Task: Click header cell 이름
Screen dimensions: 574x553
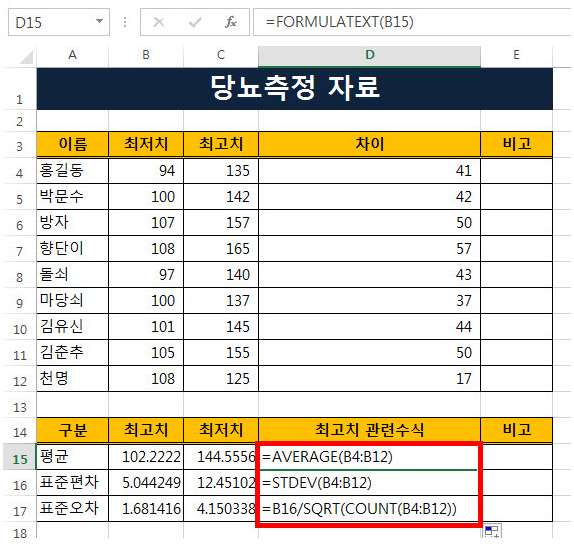Action: tap(72, 144)
